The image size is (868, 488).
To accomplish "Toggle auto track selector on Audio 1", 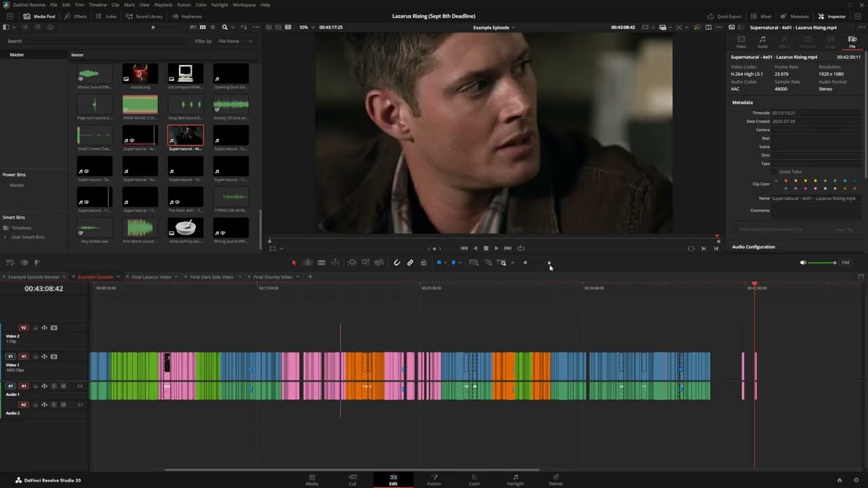I will pos(44,386).
